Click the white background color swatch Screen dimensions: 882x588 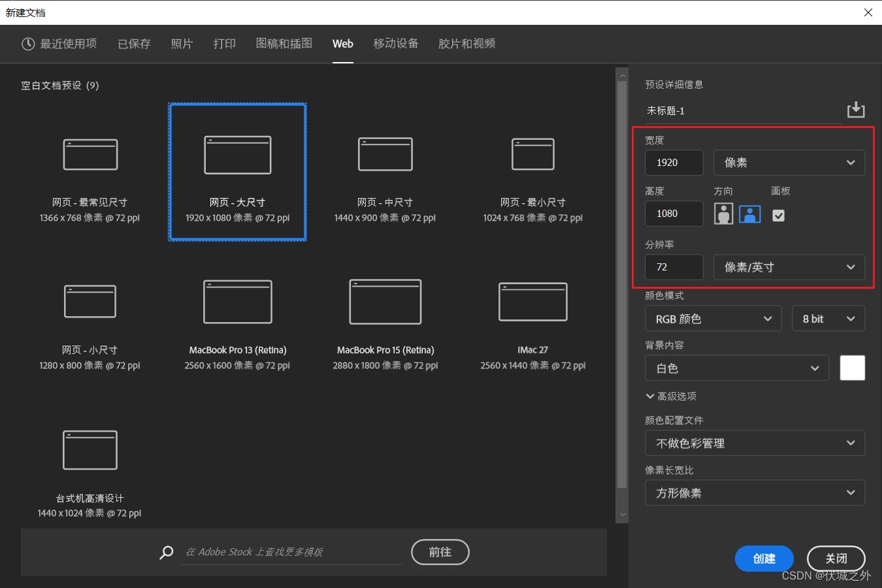pos(852,368)
